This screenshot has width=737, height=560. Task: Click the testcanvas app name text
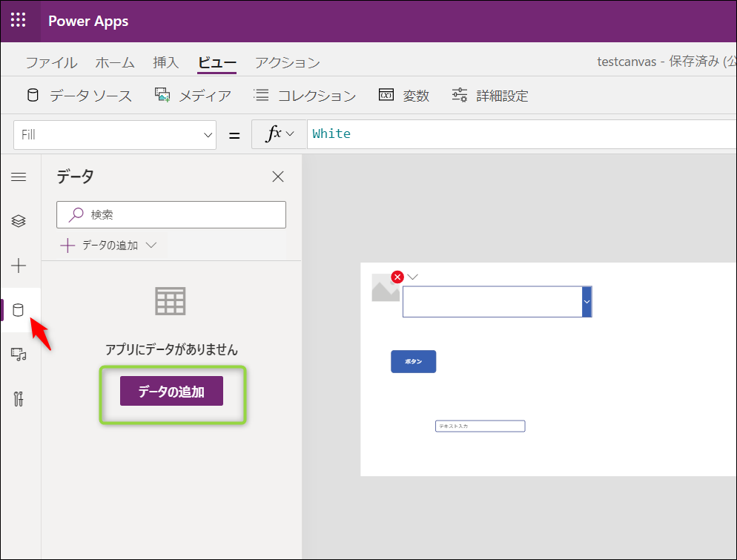point(627,62)
